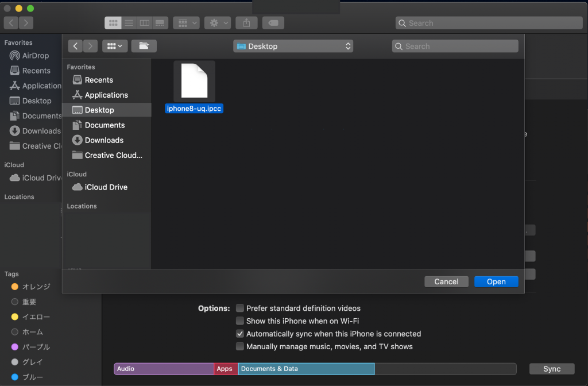Image resolution: width=588 pixels, height=386 pixels.
Task: Select the ホーム tag
Action: pos(28,331)
